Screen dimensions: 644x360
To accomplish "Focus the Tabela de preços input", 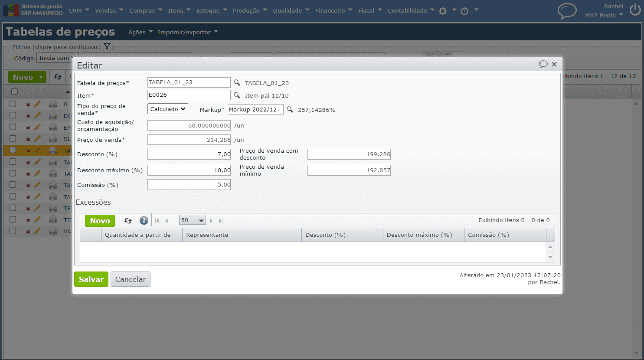I will (x=189, y=82).
